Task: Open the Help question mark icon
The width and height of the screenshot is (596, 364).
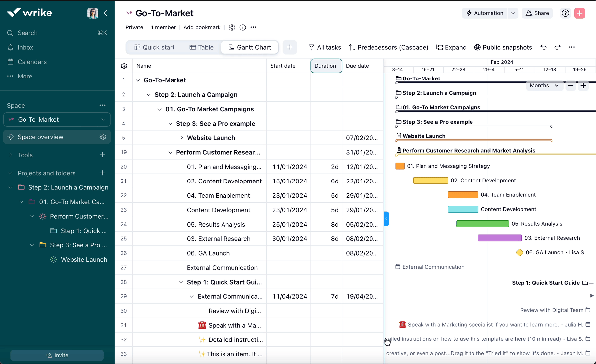Action: coord(565,13)
